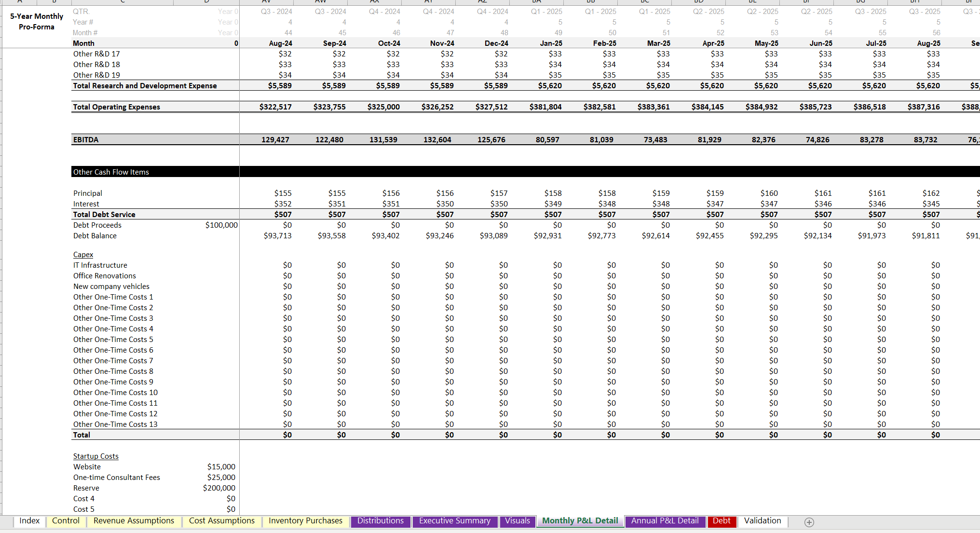Select Principal $162 in Aug-25 column

931,193
